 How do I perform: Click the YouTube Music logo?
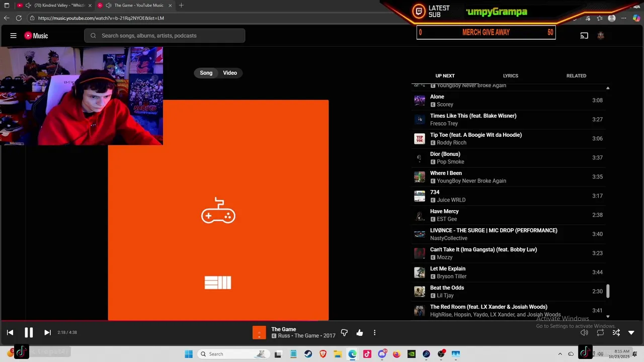tap(36, 36)
